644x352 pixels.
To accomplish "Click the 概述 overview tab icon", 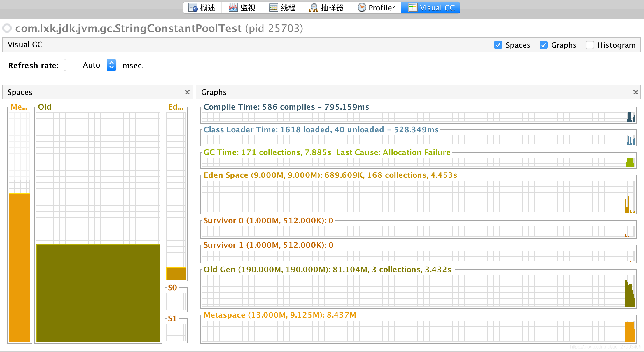I will [193, 8].
